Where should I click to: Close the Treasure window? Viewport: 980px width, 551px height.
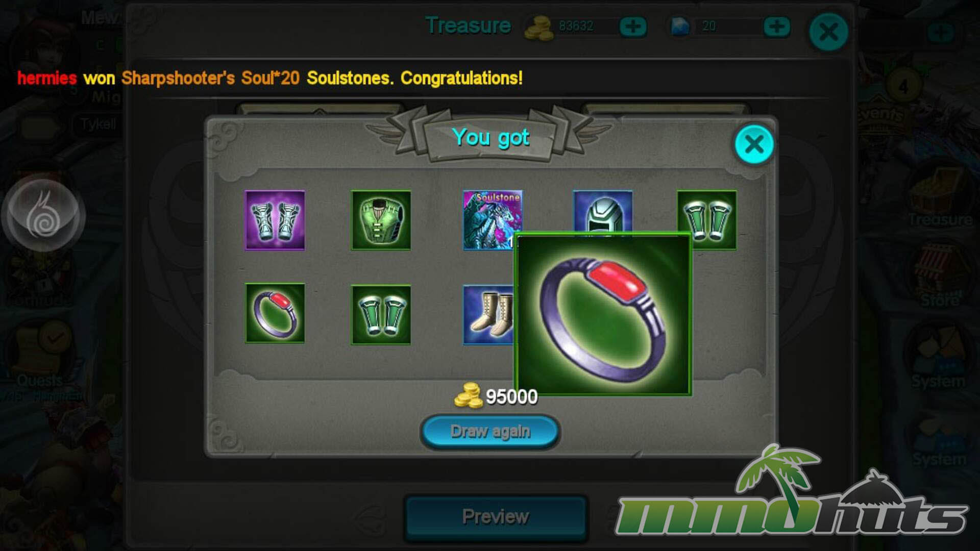[828, 32]
